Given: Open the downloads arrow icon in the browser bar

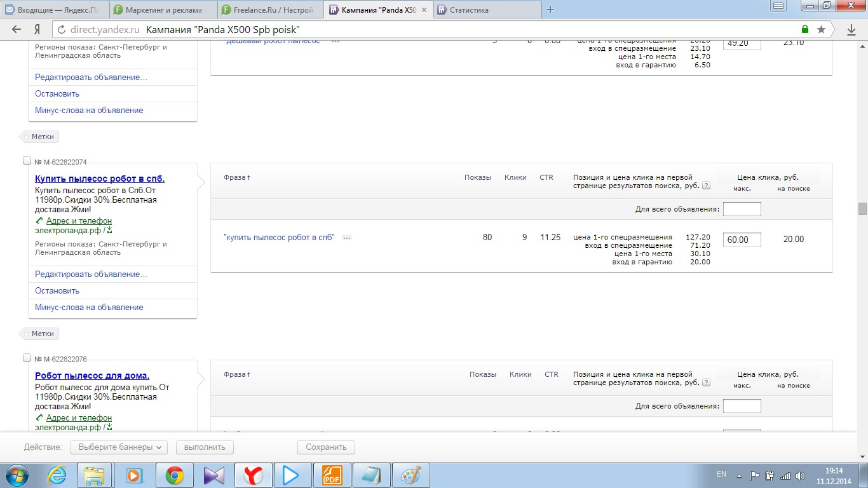Looking at the screenshot, I should click(851, 29).
